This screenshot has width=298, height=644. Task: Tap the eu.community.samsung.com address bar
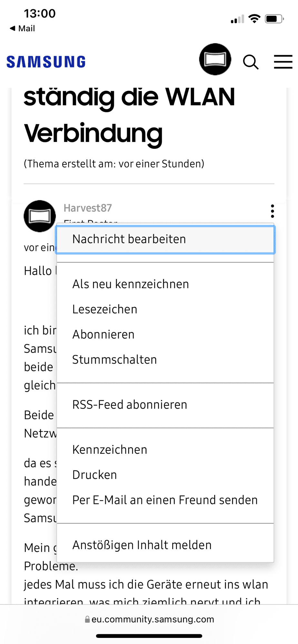(153, 619)
